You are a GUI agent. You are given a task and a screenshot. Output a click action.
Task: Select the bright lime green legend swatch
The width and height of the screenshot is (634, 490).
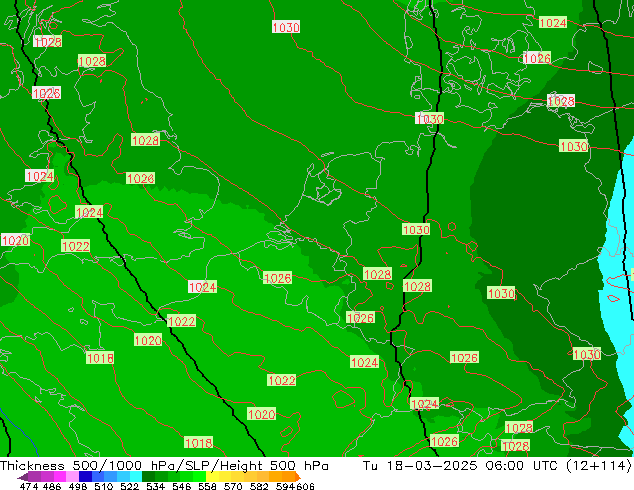[199, 477]
